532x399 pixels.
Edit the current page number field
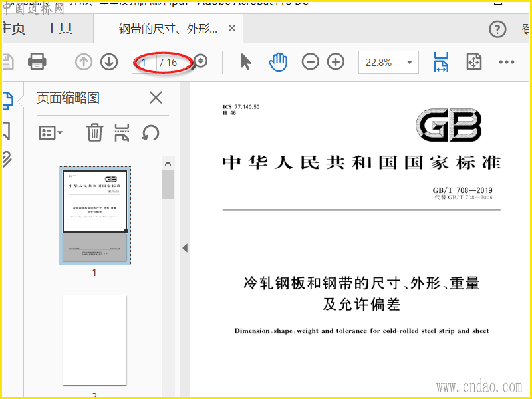(x=144, y=62)
